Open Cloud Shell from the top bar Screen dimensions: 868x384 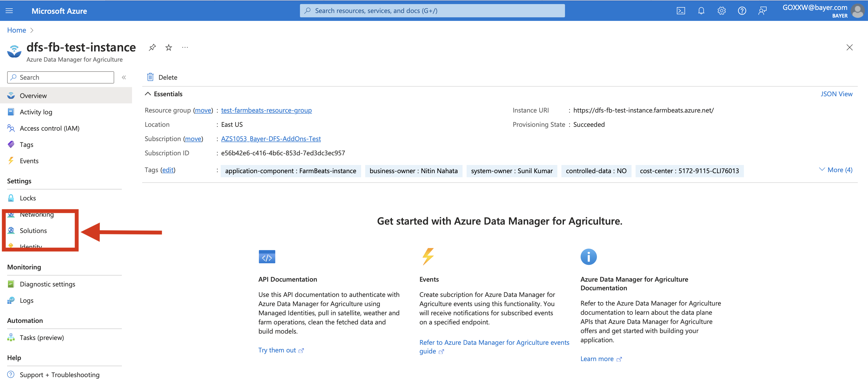681,11
